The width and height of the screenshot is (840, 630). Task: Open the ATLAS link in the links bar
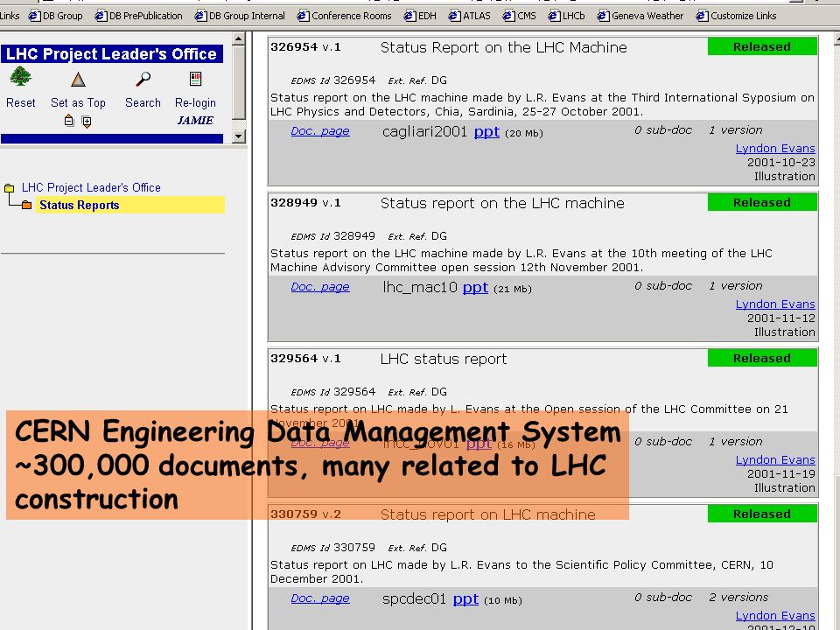[476, 16]
